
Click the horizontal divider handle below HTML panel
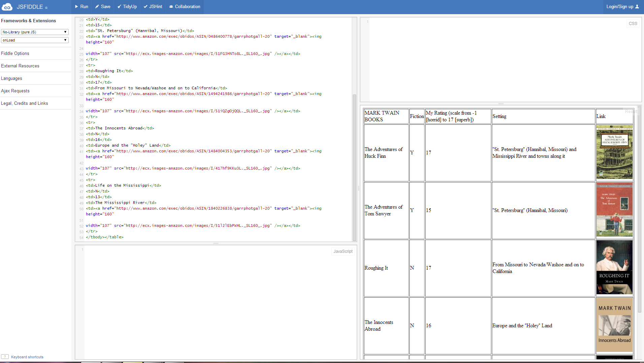pyautogui.click(x=216, y=243)
